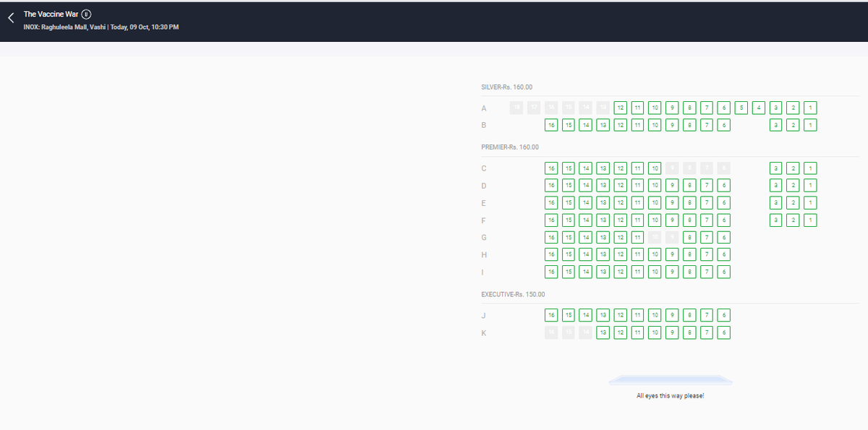The image size is (868, 430).
Task: Choose seat 3 in row B
Action: click(x=776, y=125)
